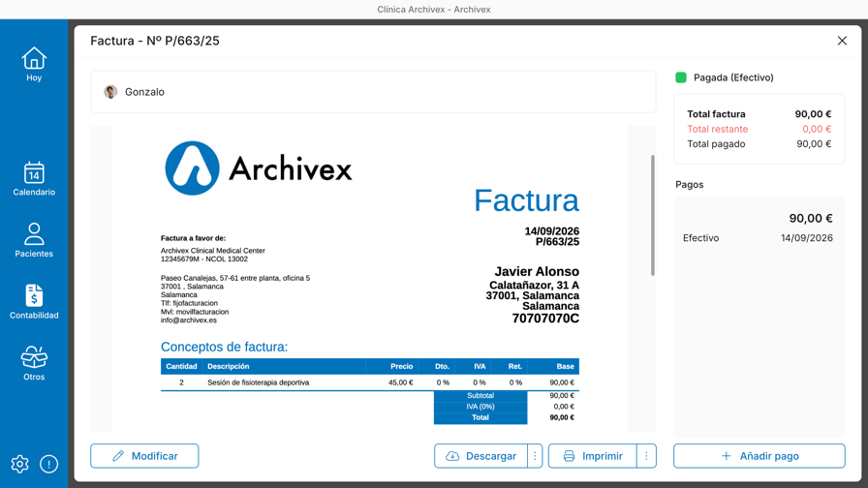Click the bold Total row label

point(480,417)
